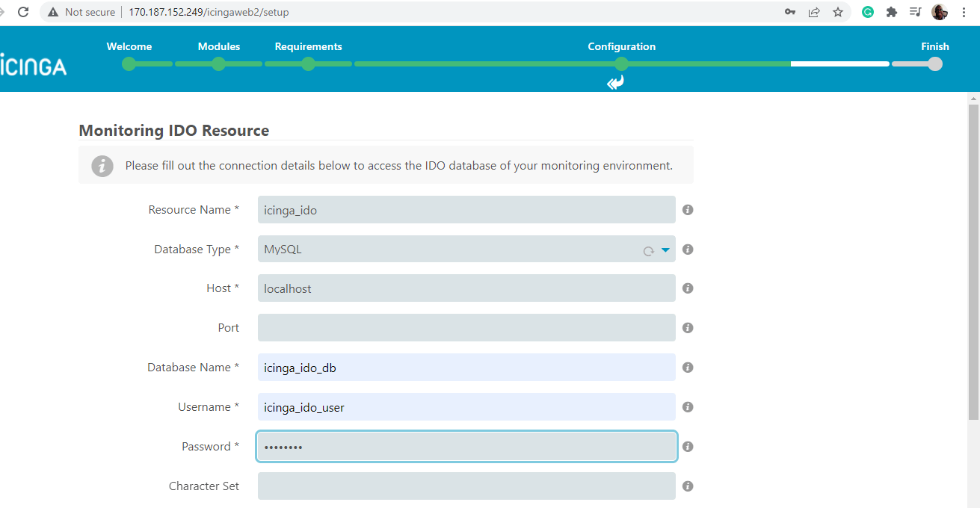This screenshot has height=508, width=980.
Task: Click the browser address bar URL
Action: [x=209, y=12]
